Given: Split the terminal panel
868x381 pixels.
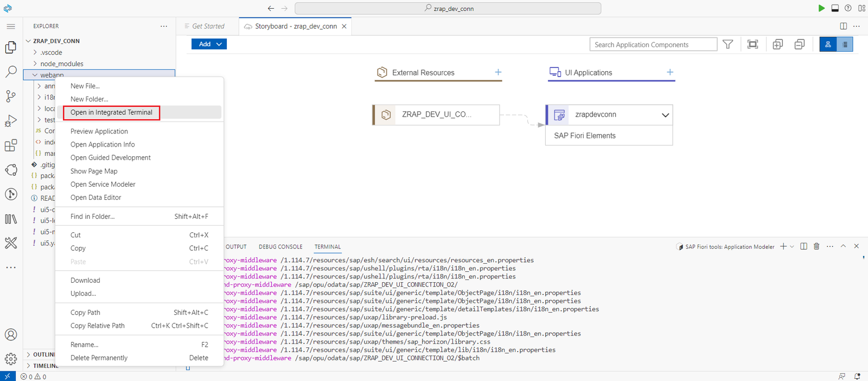Looking at the screenshot, I should coord(804,246).
